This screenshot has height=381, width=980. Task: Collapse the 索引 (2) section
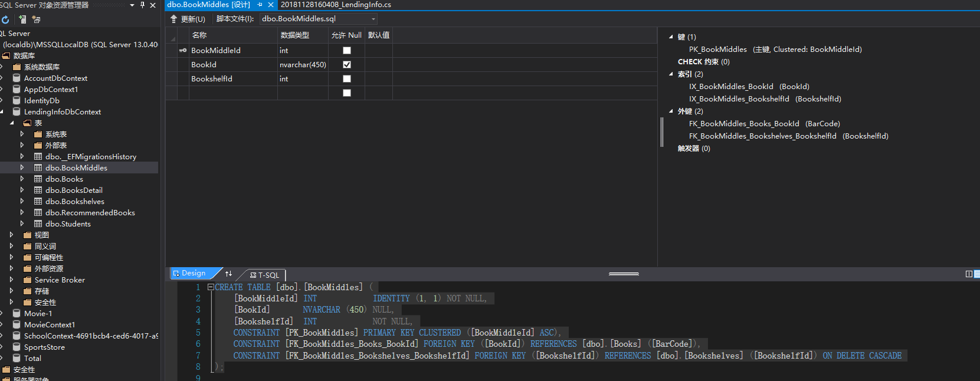671,74
